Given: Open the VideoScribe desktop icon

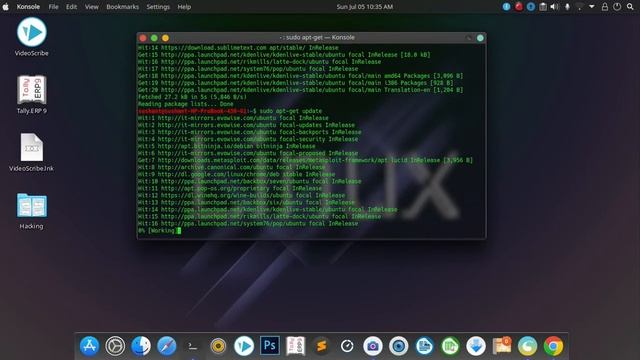Looking at the screenshot, I should [x=31, y=37].
